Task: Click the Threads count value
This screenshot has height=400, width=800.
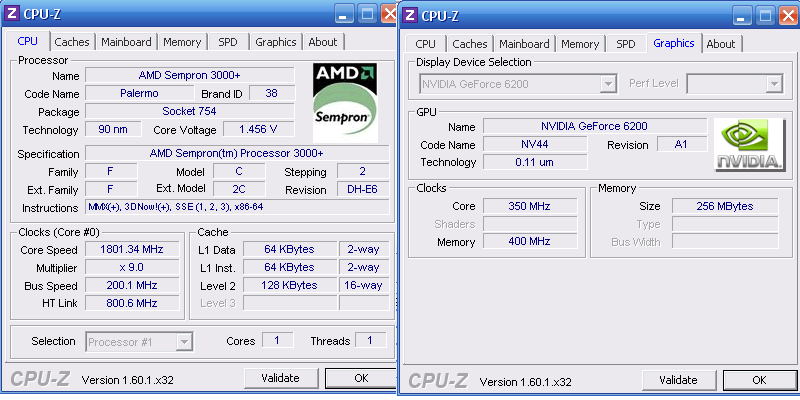Action: (370, 340)
